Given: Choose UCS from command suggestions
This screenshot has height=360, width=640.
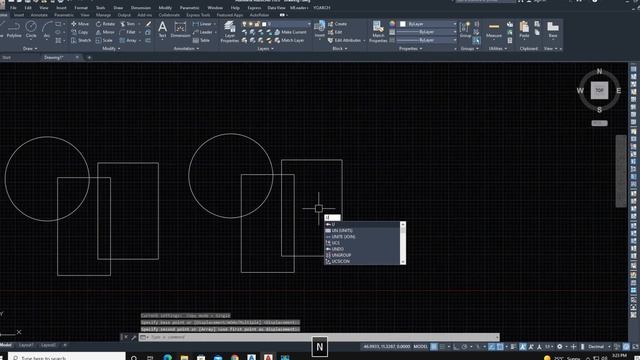Looking at the screenshot, I should pos(362,243).
